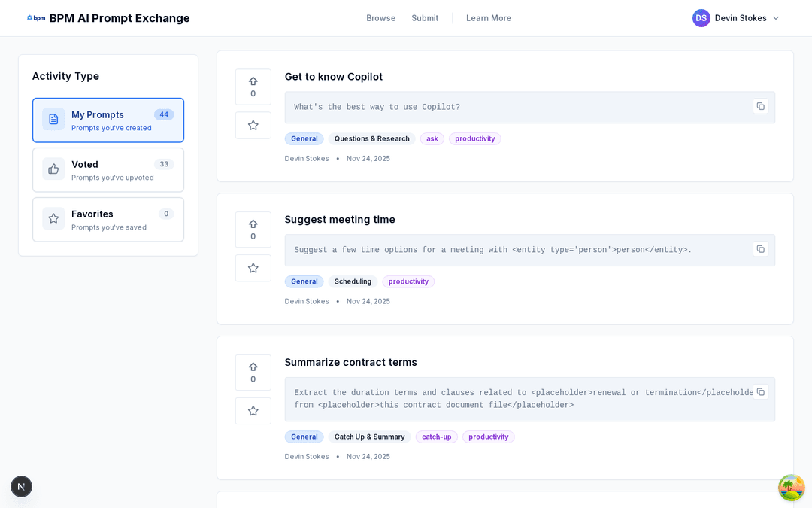Click the "ask" tag under the Copilot prompt
This screenshot has height=508, width=812.
click(432, 138)
